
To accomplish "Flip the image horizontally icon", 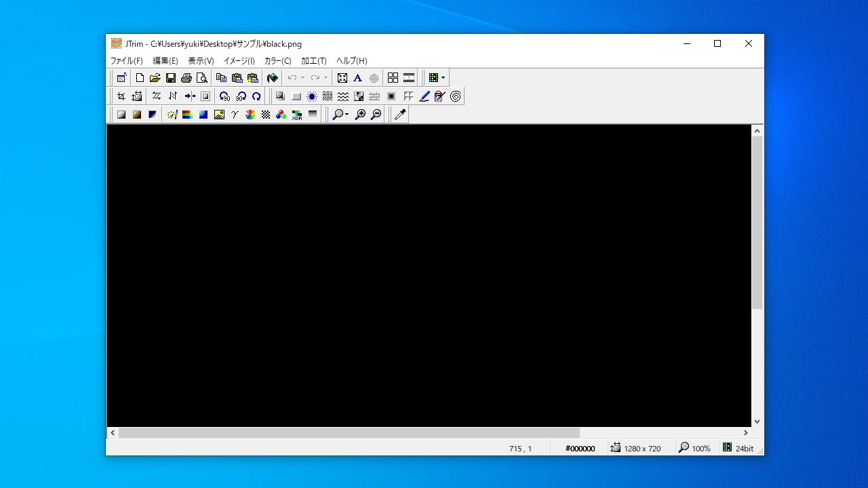I will (157, 96).
